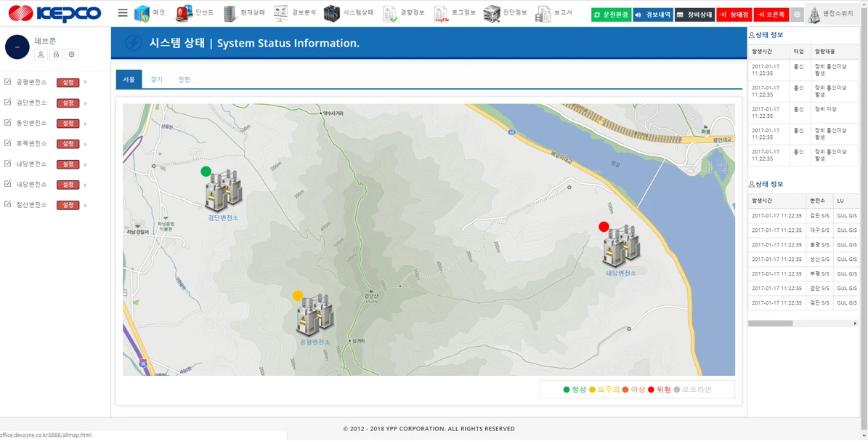Select the 성산 S/S table cell
The image size is (868, 442).
(819, 259)
